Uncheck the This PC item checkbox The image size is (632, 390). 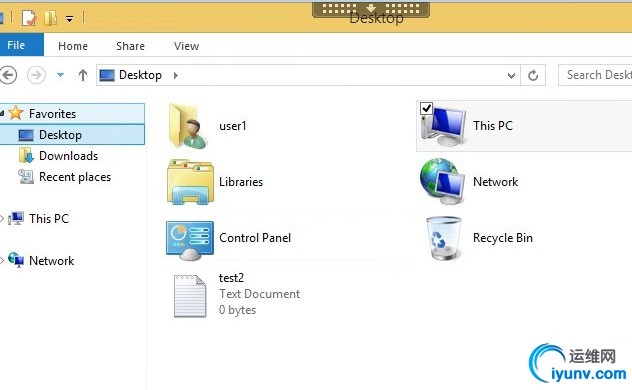pyautogui.click(x=426, y=108)
